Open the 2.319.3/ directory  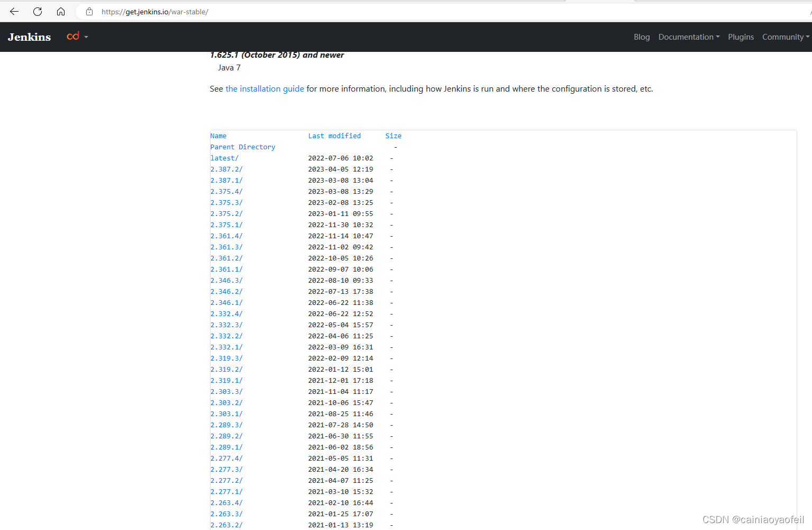[226, 358]
